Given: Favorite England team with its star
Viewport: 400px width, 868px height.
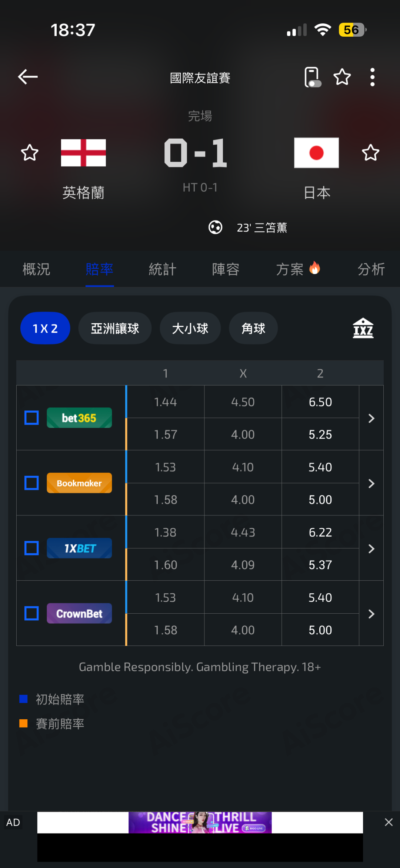Looking at the screenshot, I should coord(30,153).
